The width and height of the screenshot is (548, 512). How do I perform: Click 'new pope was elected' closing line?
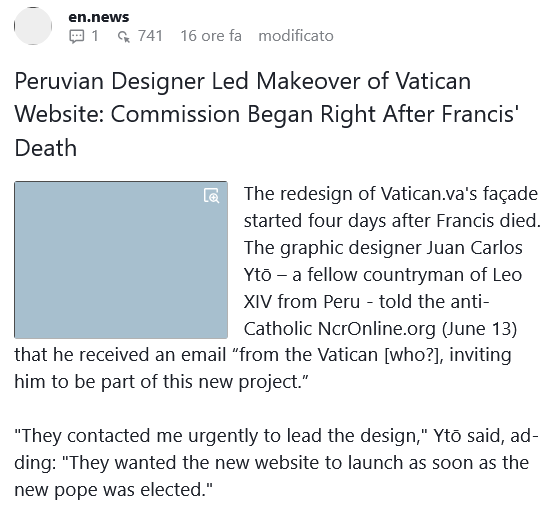click(x=113, y=490)
